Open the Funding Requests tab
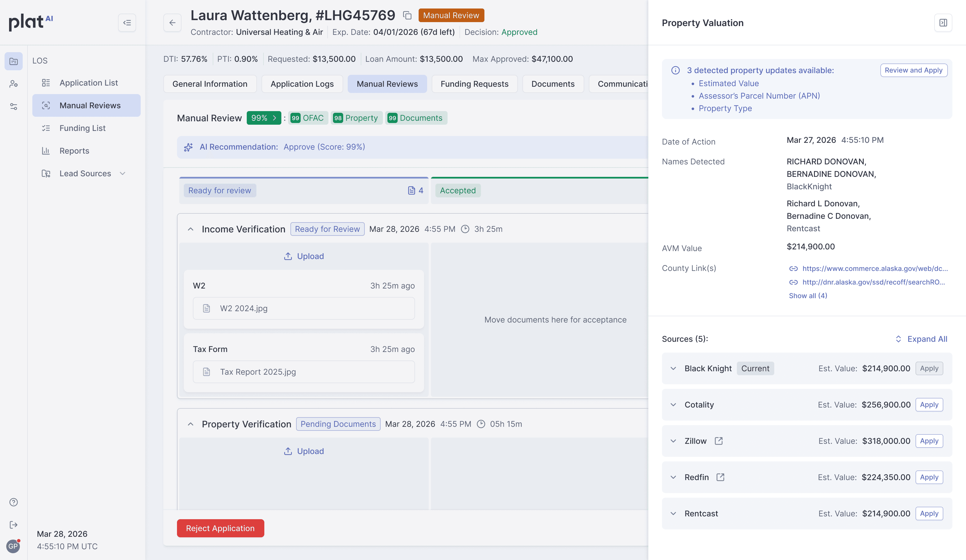966x560 pixels. (x=474, y=84)
